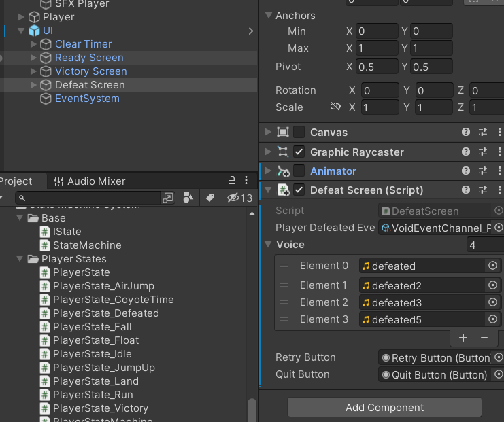Toggle the Scale constrain proportions link icon
The width and height of the screenshot is (504, 422).
point(335,107)
